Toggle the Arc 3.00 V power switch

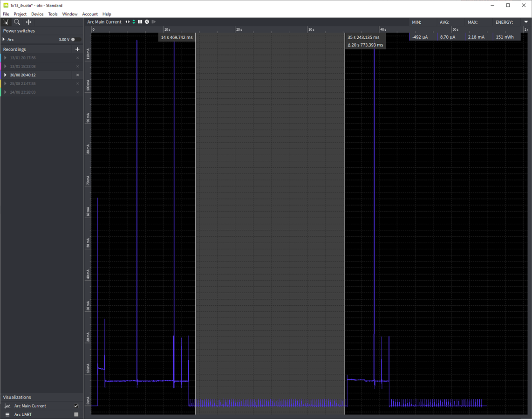pyautogui.click(x=75, y=40)
